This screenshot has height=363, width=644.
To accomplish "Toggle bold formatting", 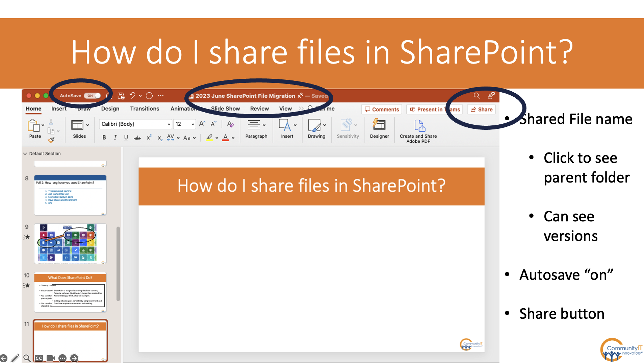I will click(104, 138).
